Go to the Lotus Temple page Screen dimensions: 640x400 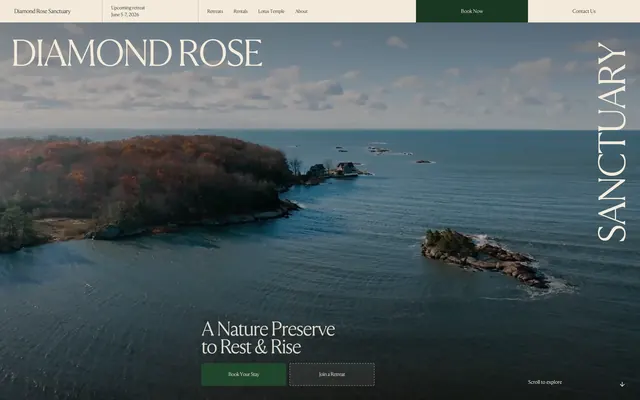coord(271,11)
